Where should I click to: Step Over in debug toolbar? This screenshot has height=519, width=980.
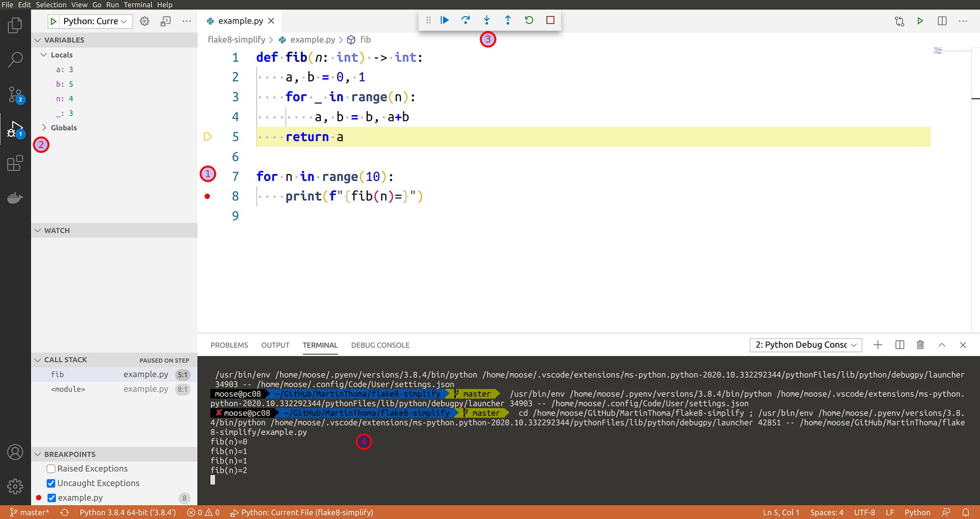[465, 20]
